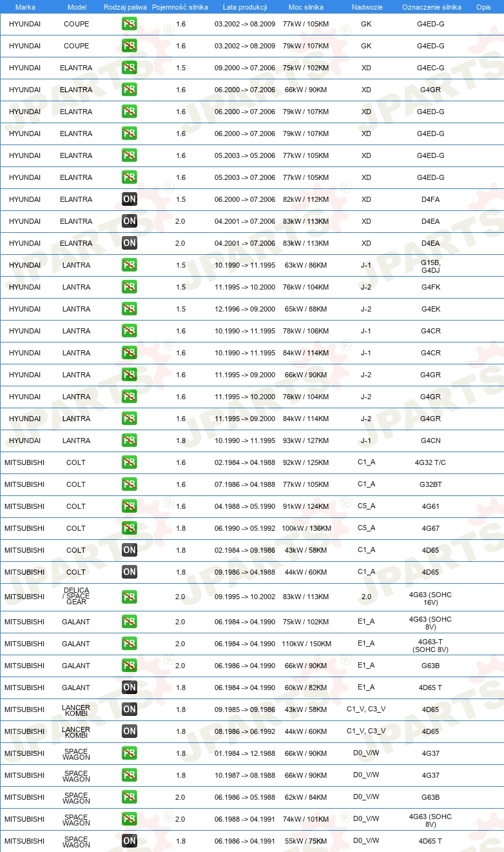504x852 pixels.
Task: Click the ON diesel icon in the Space Wagon 55kW / 75KM row
Action: (130, 841)
